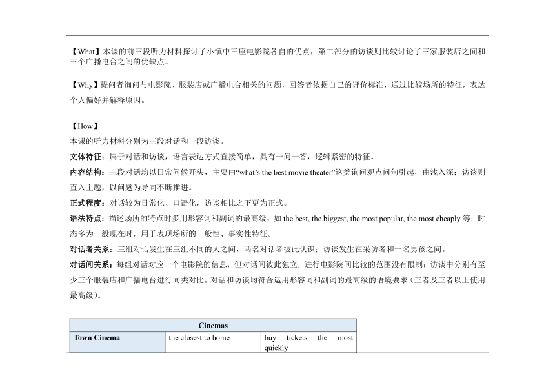
Task: Click the line starting 直入主题
Action: point(131,188)
